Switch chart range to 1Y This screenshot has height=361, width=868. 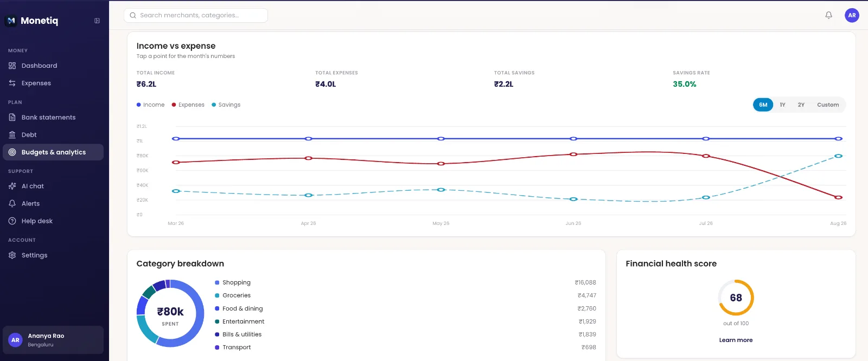pyautogui.click(x=782, y=105)
